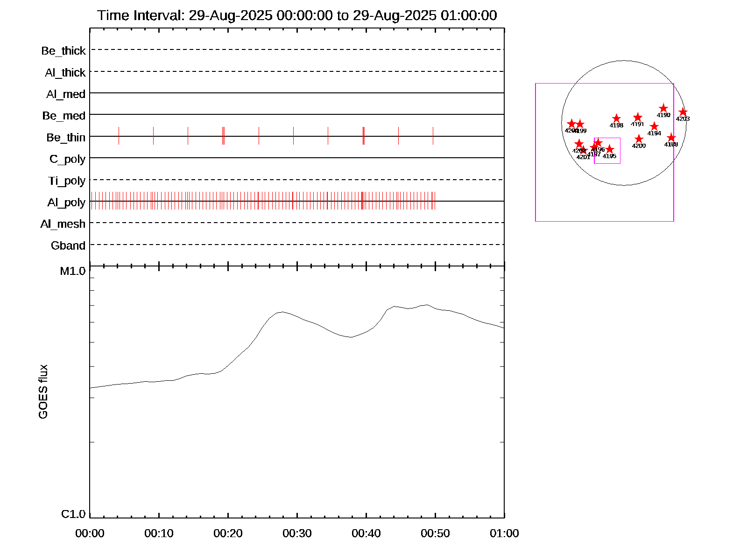Click the star marker for region 4191

click(x=638, y=118)
